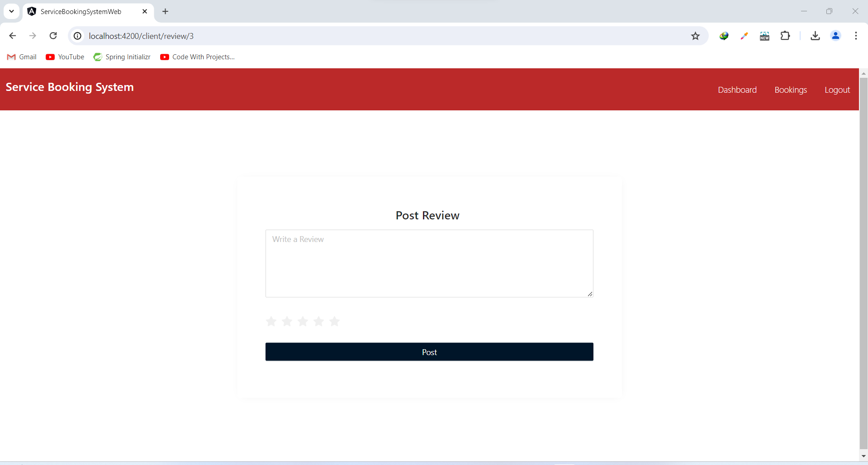Click the color pen extension icon
Viewport: 868px width, 465px height.
point(744,36)
